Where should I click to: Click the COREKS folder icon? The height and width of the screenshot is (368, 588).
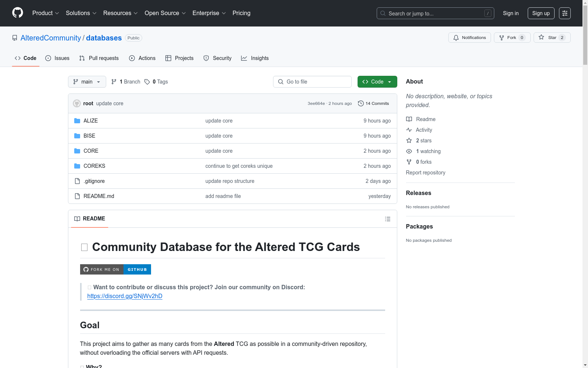coord(77,166)
